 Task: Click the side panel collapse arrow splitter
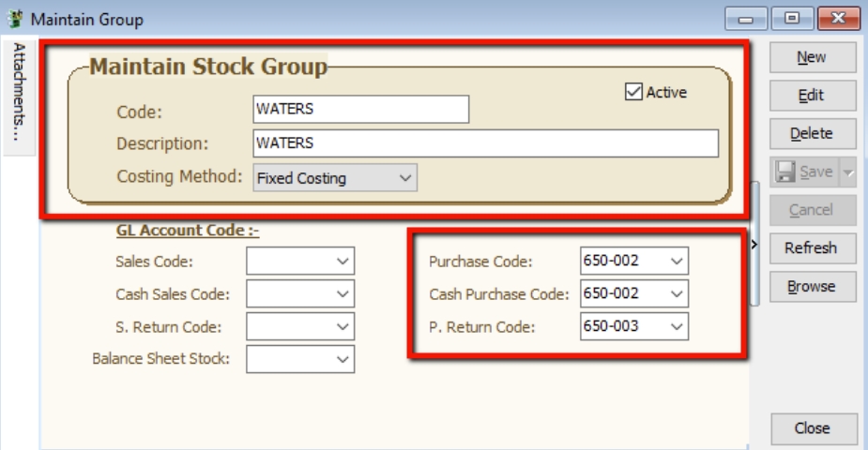[755, 245]
